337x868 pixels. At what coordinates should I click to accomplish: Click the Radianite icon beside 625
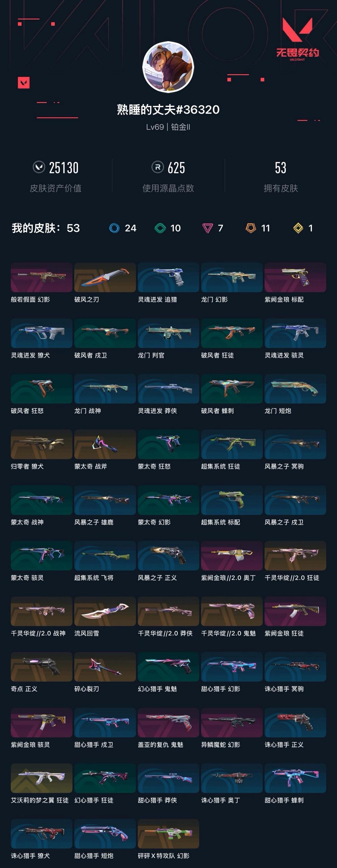click(x=158, y=167)
